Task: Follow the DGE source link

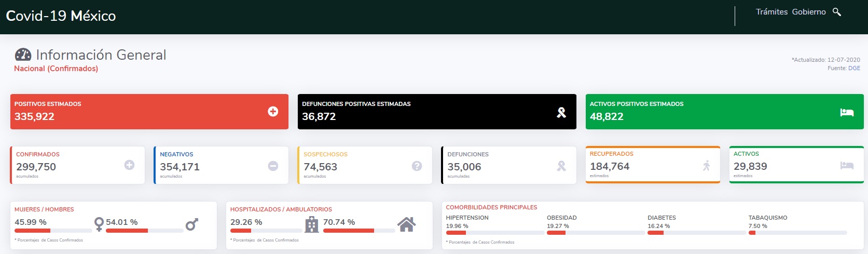Action: [854, 68]
